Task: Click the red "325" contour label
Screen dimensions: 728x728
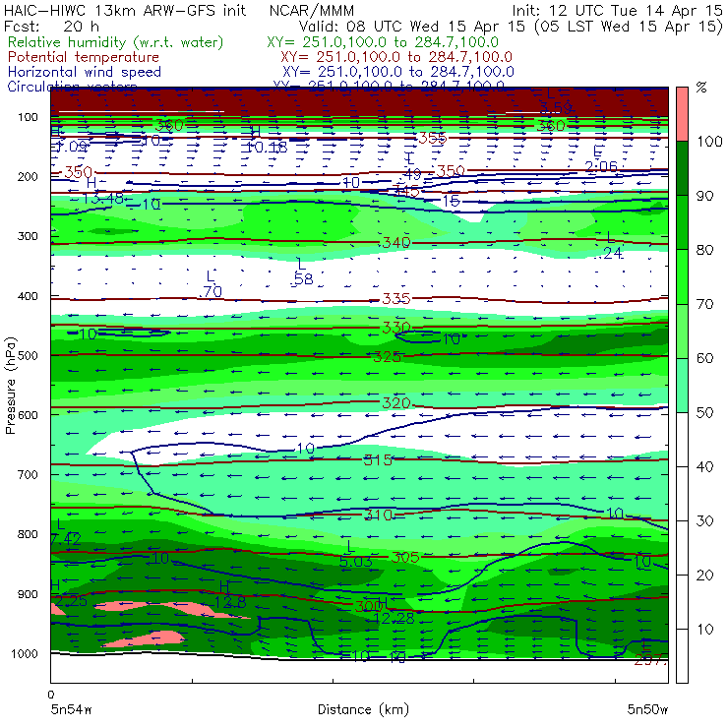Action: click(x=388, y=356)
